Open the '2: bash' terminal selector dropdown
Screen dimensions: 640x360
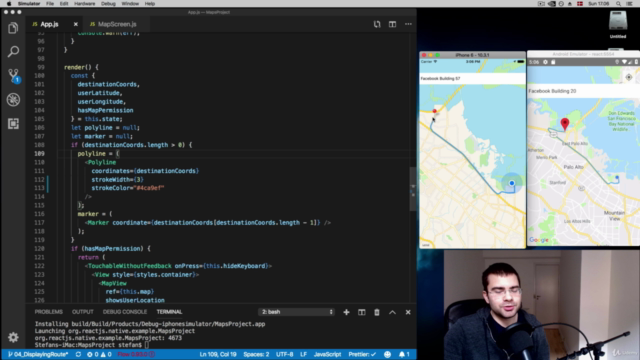(296, 312)
